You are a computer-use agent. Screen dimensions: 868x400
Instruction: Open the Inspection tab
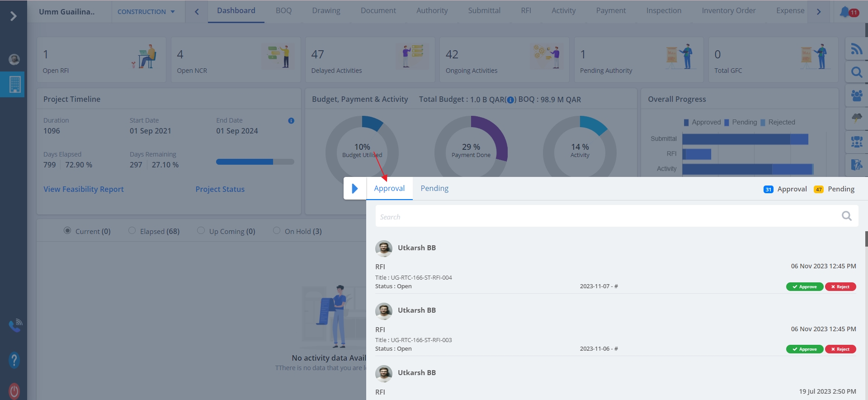point(663,11)
